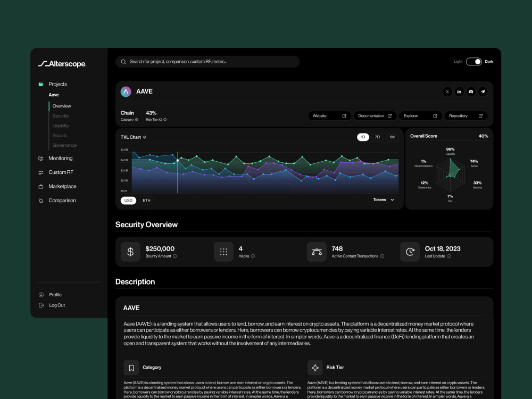Viewport: 532px width, 399px height.
Task: Open the Overview section
Action: (62, 106)
